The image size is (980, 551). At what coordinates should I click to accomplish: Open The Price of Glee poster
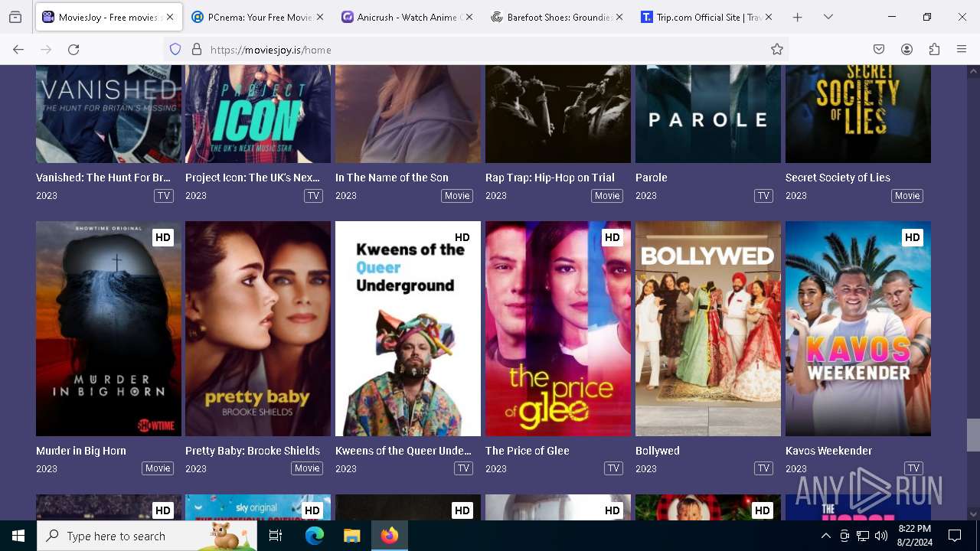pyautogui.click(x=558, y=328)
